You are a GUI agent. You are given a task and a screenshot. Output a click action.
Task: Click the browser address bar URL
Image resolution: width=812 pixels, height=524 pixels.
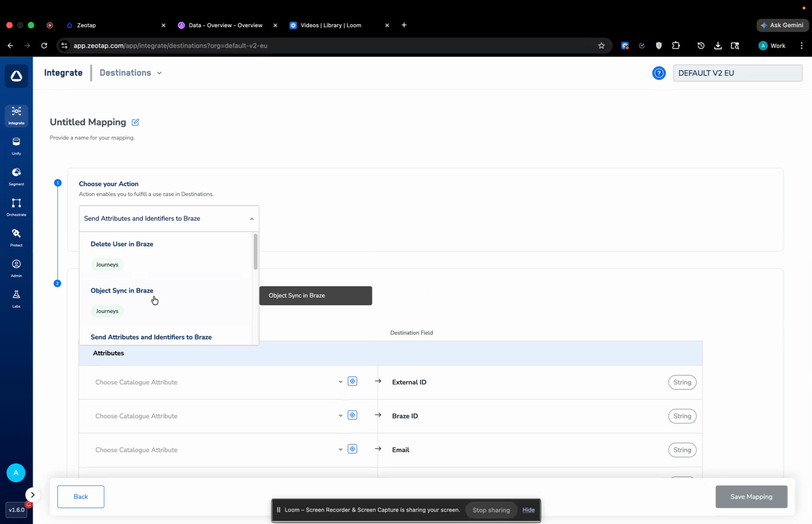170,46
